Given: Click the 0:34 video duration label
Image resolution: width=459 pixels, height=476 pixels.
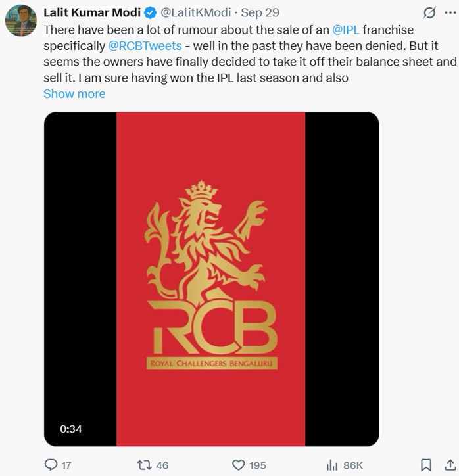Looking at the screenshot, I should [x=71, y=429].
